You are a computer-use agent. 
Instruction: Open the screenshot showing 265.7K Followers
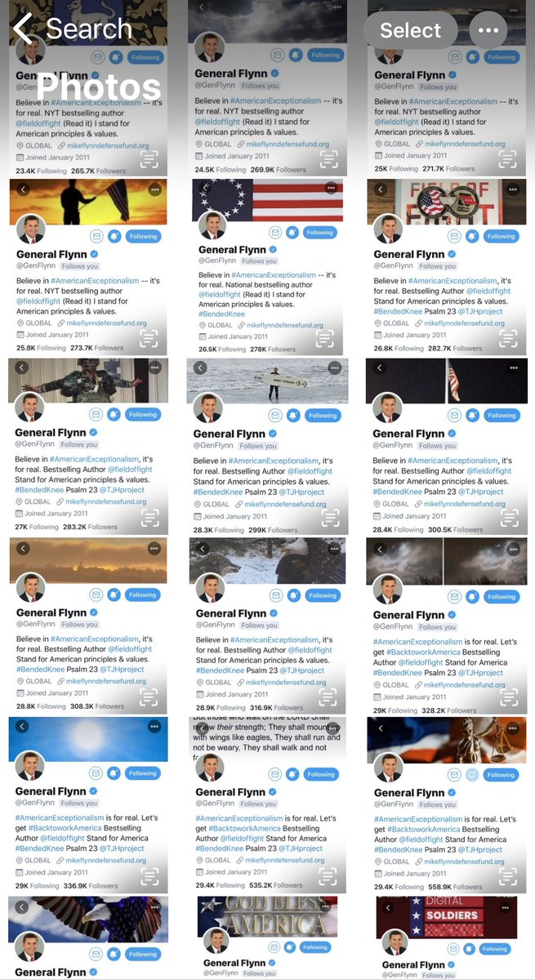click(88, 88)
